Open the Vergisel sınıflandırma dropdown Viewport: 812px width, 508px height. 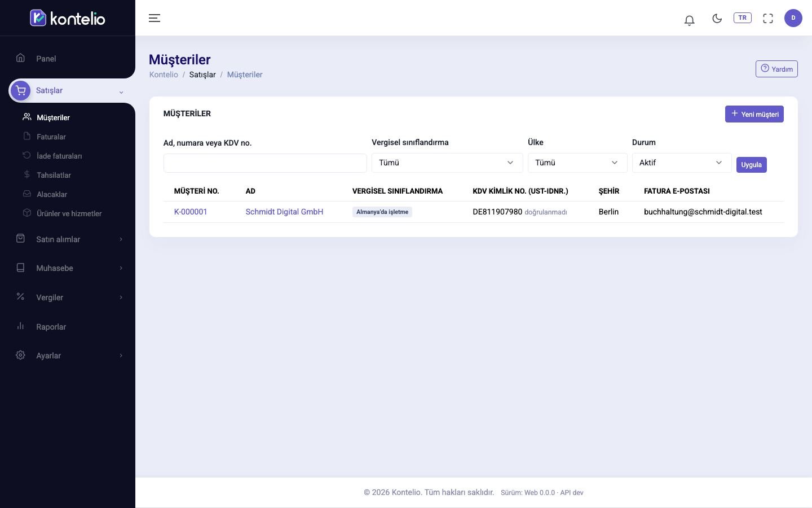pyautogui.click(x=447, y=163)
